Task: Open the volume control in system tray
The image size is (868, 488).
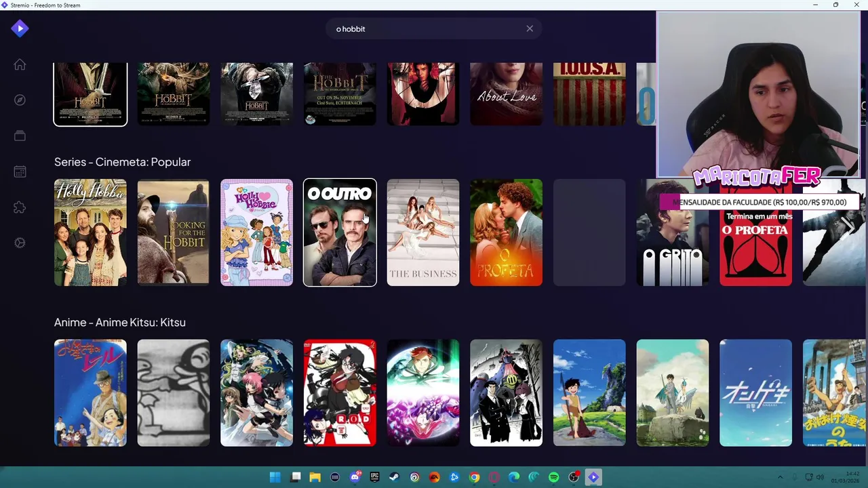Action: tap(821, 477)
